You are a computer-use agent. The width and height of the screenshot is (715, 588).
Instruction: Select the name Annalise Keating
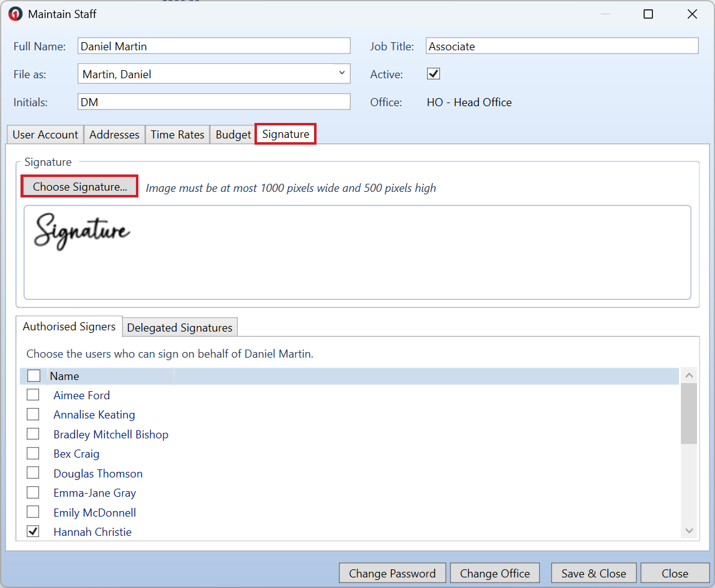coord(94,415)
